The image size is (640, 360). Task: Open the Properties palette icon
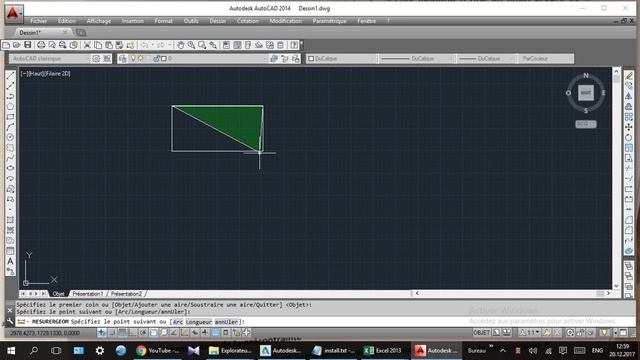pyautogui.click(x=226, y=45)
